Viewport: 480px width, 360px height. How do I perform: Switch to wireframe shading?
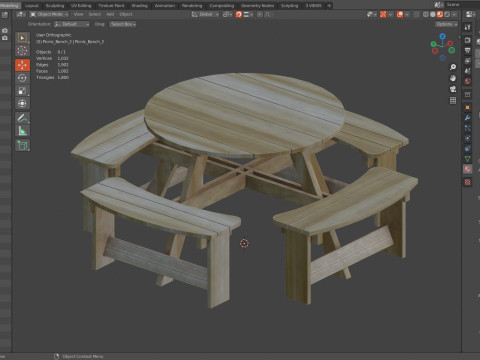tap(426, 14)
